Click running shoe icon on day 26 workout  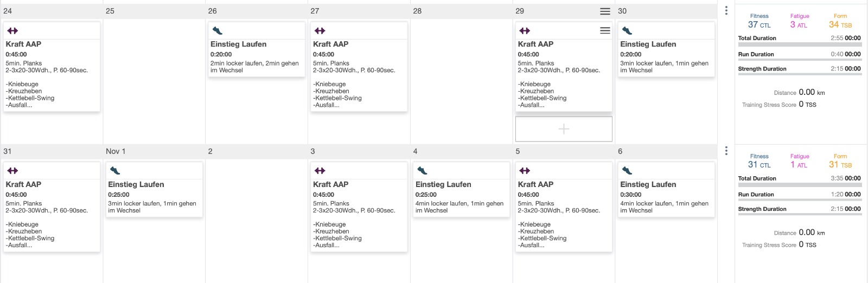(x=218, y=31)
